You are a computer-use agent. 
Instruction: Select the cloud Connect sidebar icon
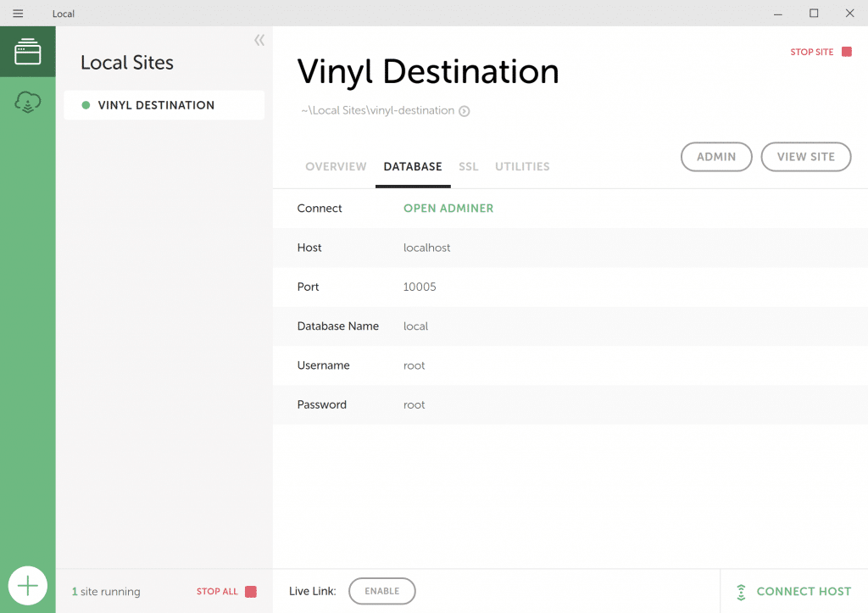(27, 101)
